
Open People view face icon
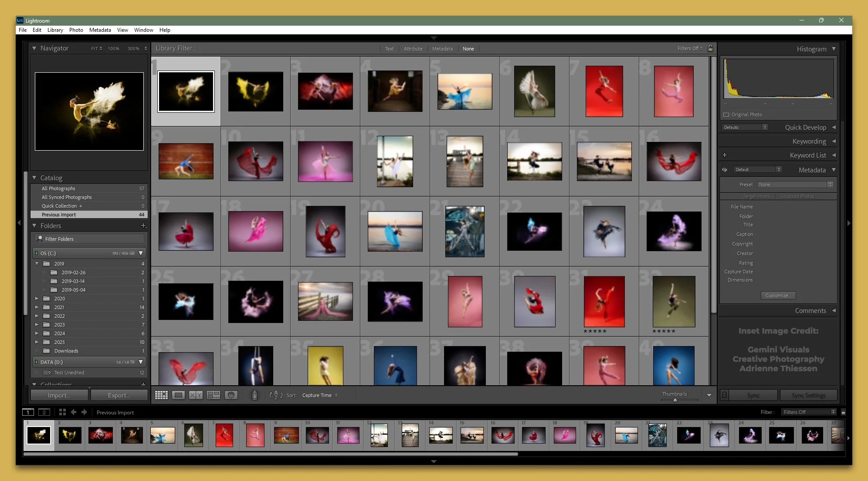coord(231,395)
